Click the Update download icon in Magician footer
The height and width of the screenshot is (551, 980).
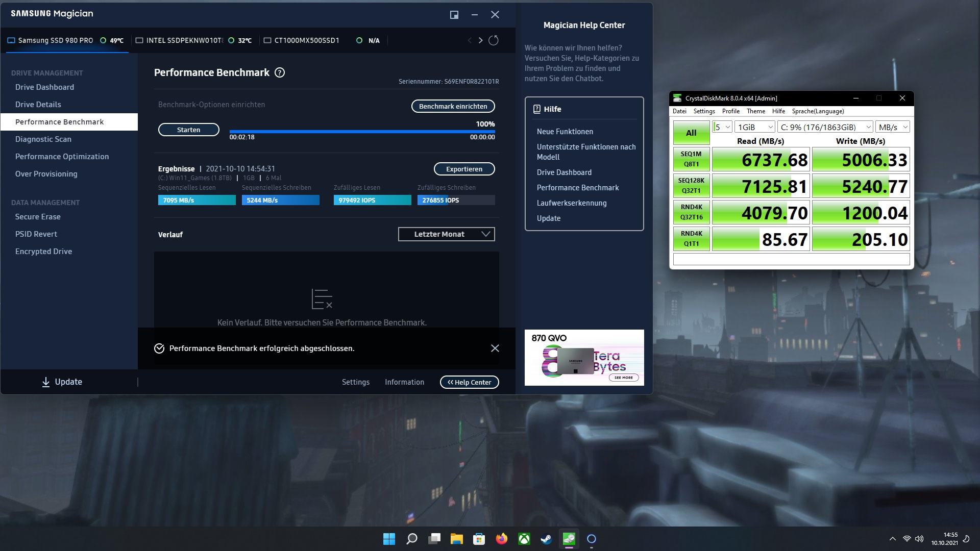click(46, 382)
